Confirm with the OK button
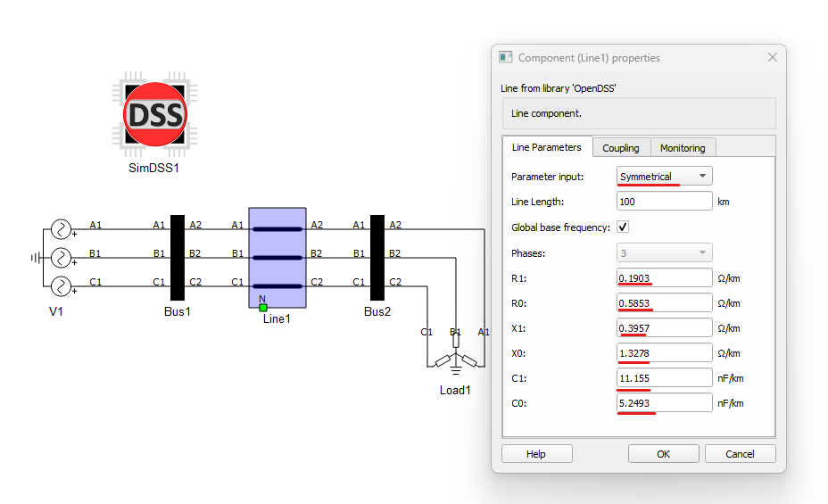 [663, 454]
